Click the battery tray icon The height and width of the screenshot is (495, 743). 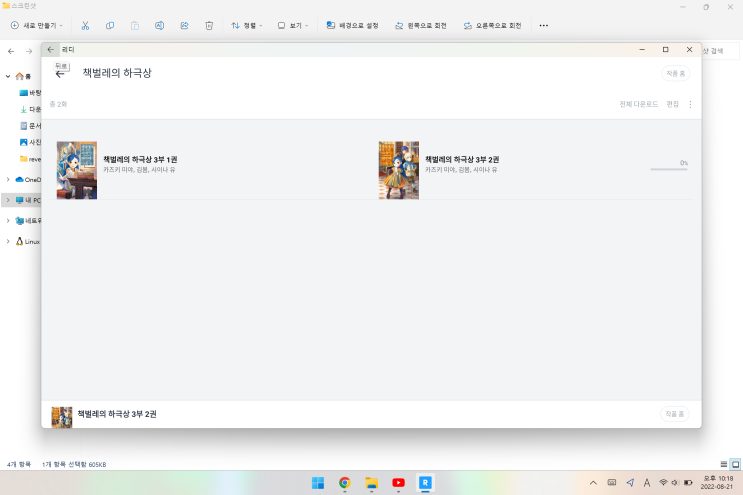pyautogui.click(x=688, y=483)
